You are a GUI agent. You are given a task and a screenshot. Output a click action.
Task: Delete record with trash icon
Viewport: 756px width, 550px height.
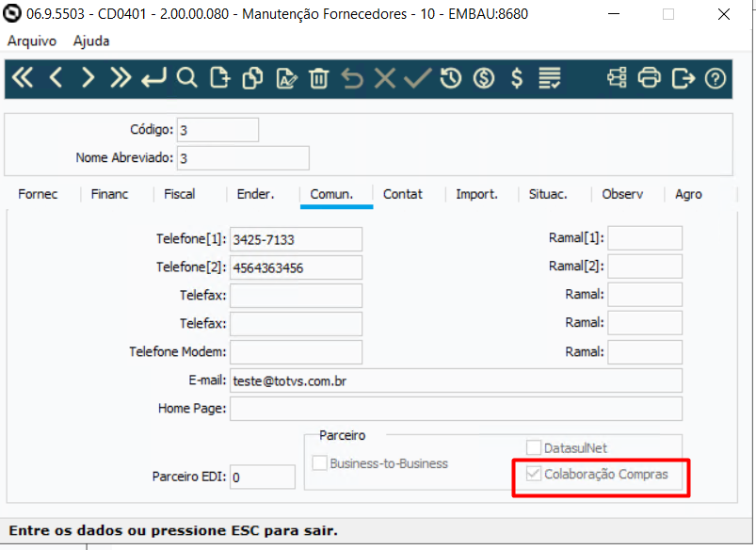pos(319,77)
